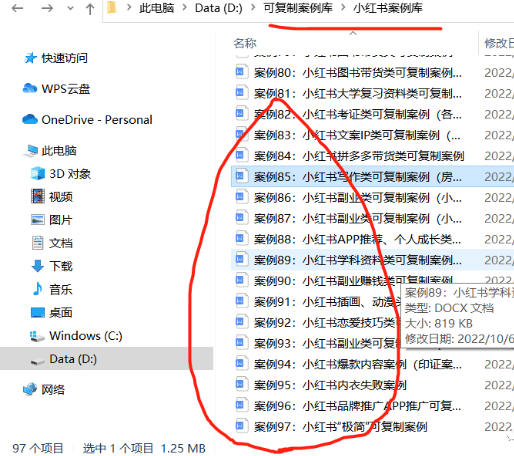The image size is (514, 456).
Task: Open Windows (C:) drive in sidebar
Action: tap(86, 335)
